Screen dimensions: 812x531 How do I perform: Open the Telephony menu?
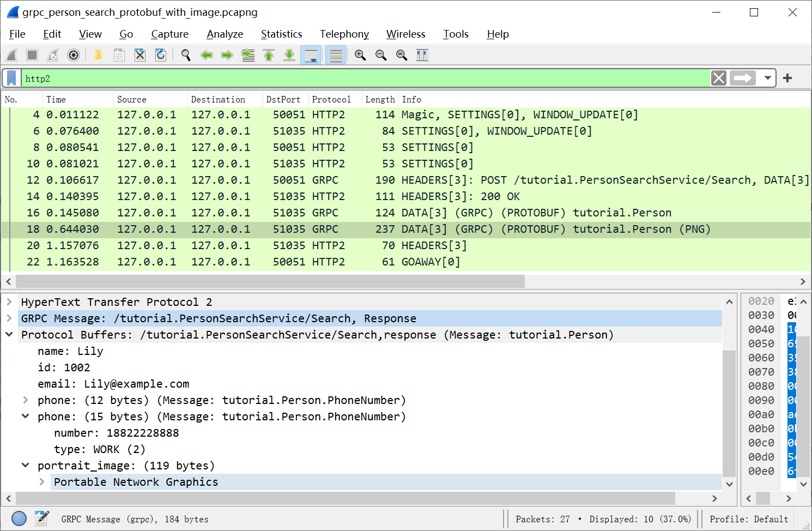tap(344, 34)
